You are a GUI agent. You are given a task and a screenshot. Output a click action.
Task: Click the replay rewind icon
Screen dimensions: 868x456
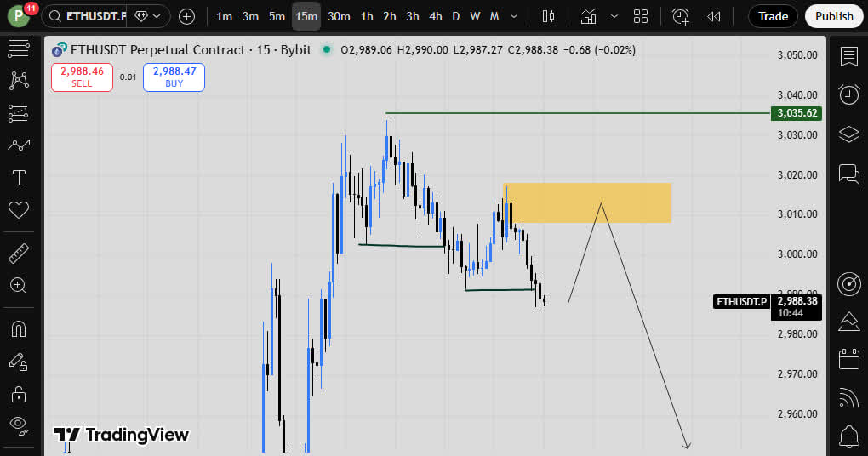[714, 16]
